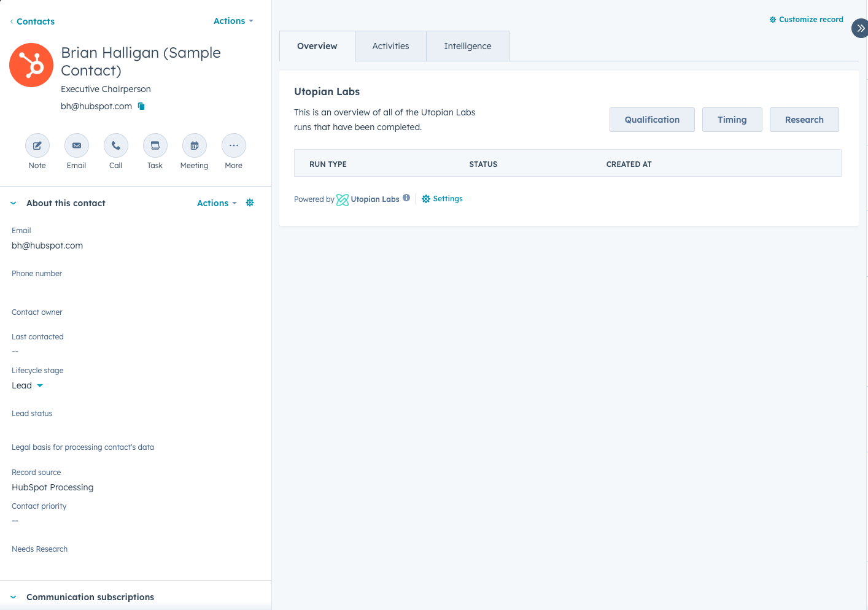This screenshot has width=868, height=610.
Task: Click the Settings gear icon
Action: coord(426,199)
